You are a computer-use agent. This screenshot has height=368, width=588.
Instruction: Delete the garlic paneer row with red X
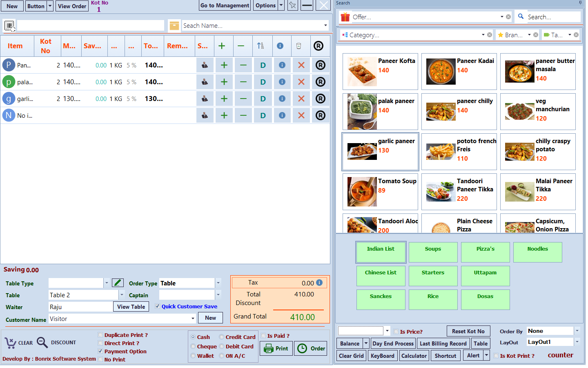click(301, 99)
